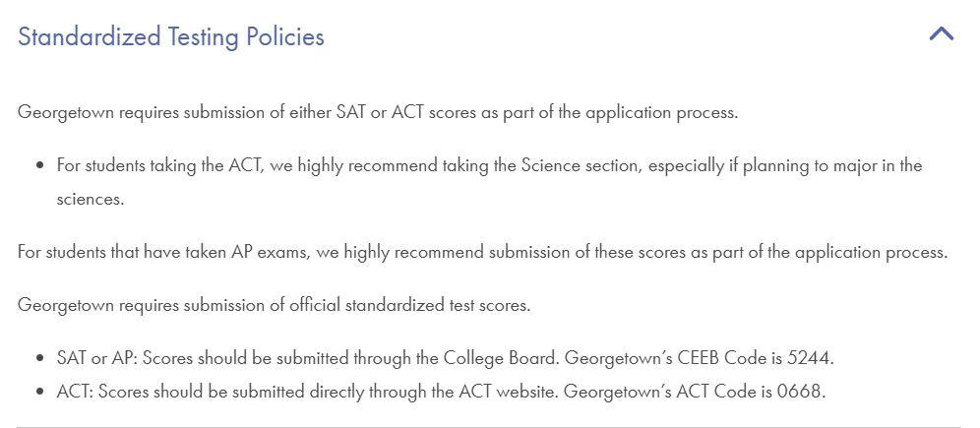Image resolution: width=980 pixels, height=428 pixels.
Task: Select the ACT website bullet item
Action: click(x=441, y=393)
